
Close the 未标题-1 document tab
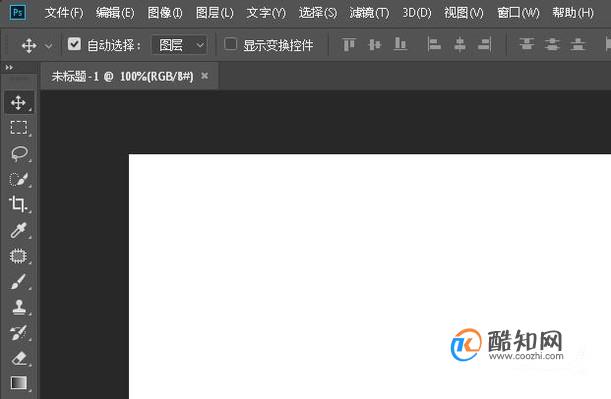click(x=205, y=76)
